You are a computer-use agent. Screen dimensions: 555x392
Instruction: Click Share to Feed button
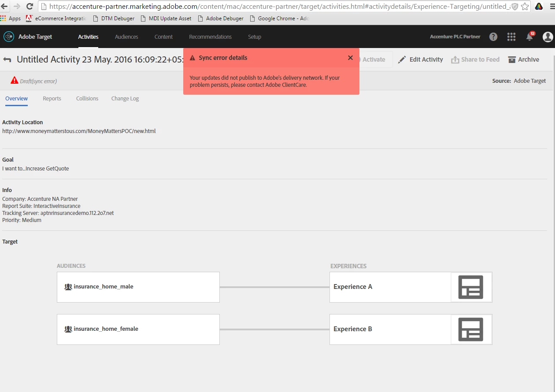(475, 59)
